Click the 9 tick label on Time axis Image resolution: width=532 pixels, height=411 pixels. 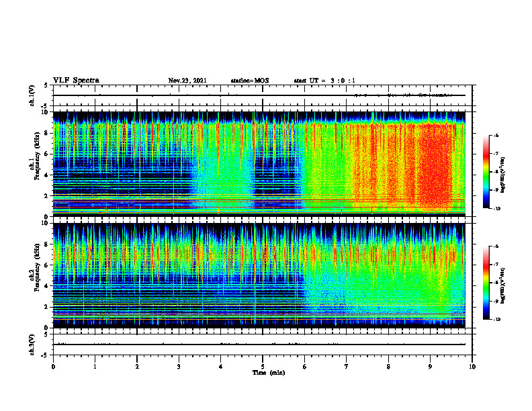(x=430, y=367)
